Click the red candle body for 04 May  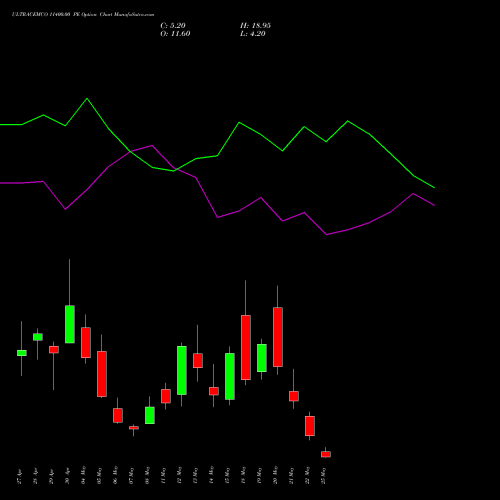(x=86, y=343)
